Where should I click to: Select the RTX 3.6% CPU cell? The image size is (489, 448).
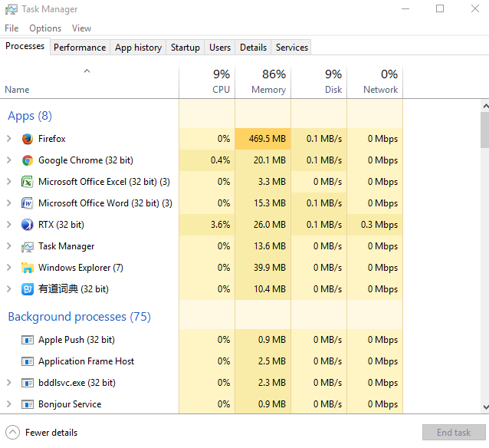(207, 225)
